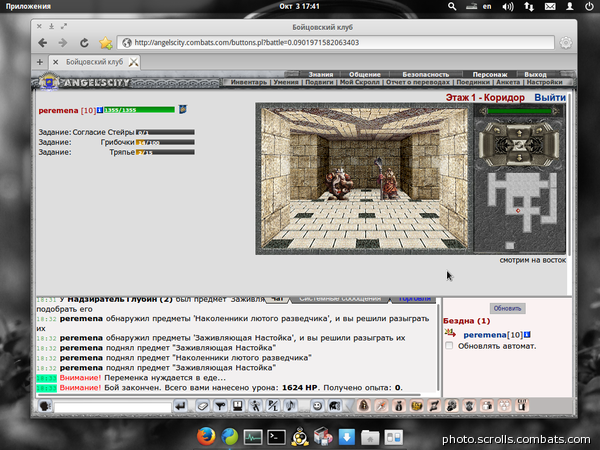
Task: Reload the page with the browser refresh icon
Action: click(84, 42)
